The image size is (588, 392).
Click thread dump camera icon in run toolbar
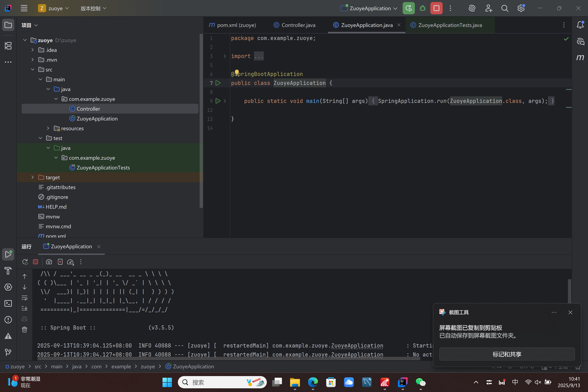49,262
